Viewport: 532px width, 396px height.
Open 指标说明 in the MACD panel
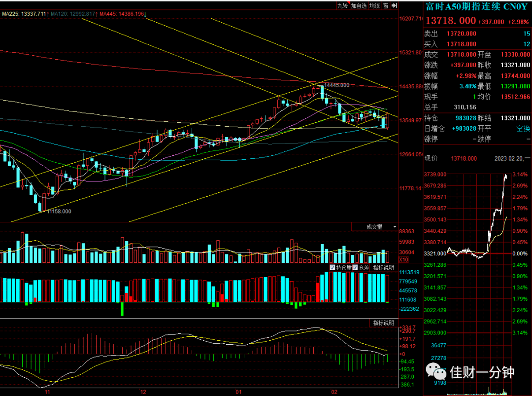(384, 323)
